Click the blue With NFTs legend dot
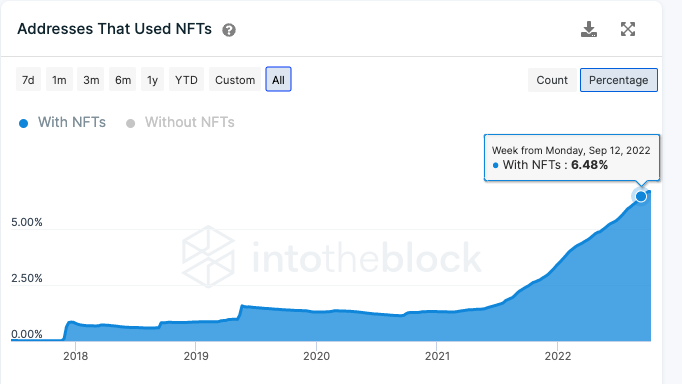The width and height of the screenshot is (682, 384). [23, 124]
